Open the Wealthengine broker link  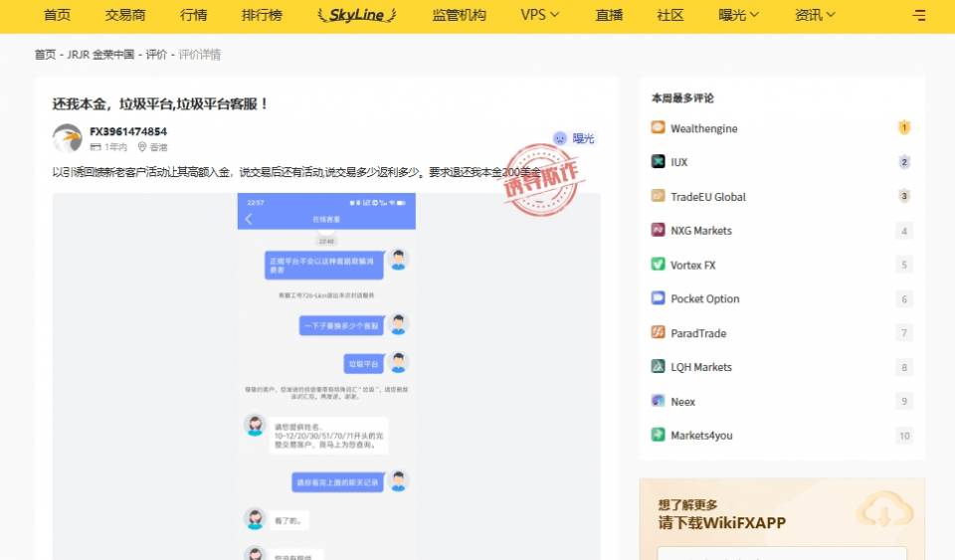704,128
